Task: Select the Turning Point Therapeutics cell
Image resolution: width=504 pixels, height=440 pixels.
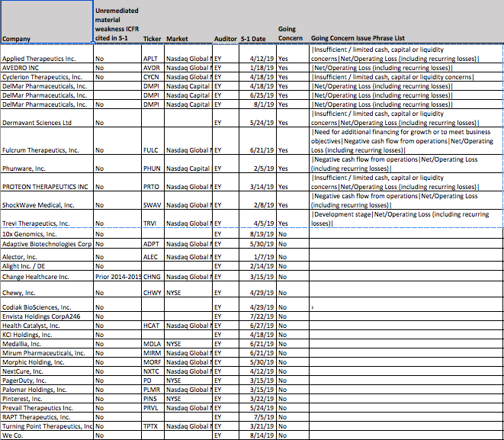Action: point(47,426)
